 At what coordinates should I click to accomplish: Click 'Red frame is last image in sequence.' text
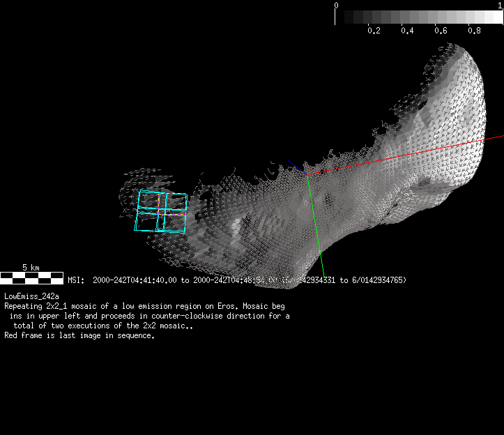click(79, 335)
